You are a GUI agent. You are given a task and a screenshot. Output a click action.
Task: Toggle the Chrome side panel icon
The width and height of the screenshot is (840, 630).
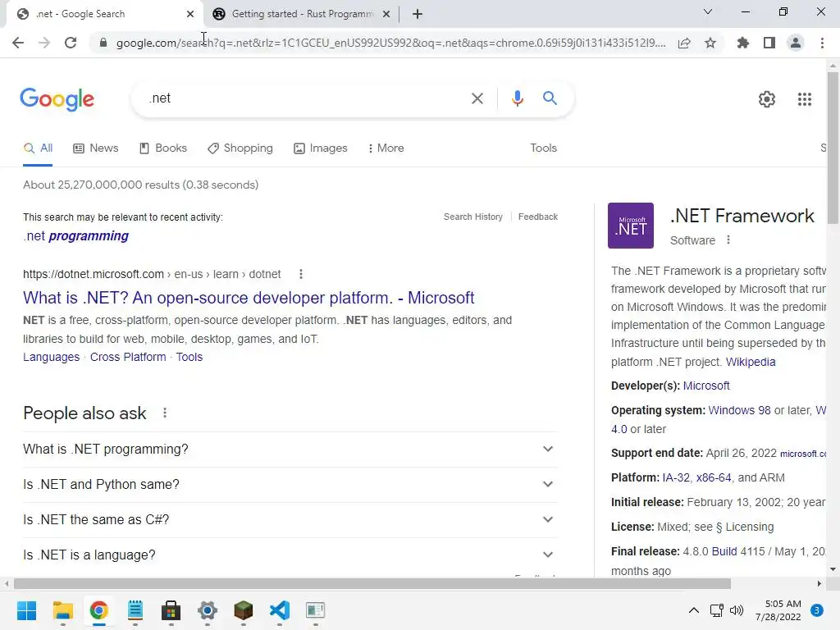pos(769,43)
